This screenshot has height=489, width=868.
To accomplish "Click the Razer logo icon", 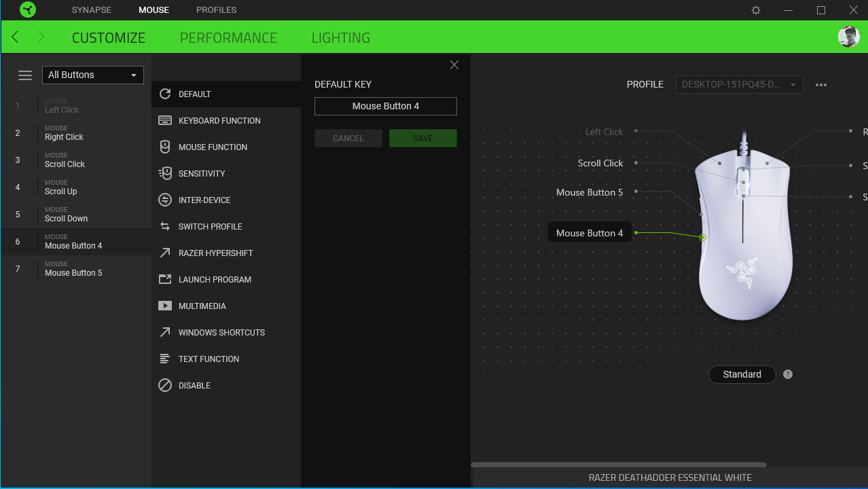I will click(x=28, y=10).
